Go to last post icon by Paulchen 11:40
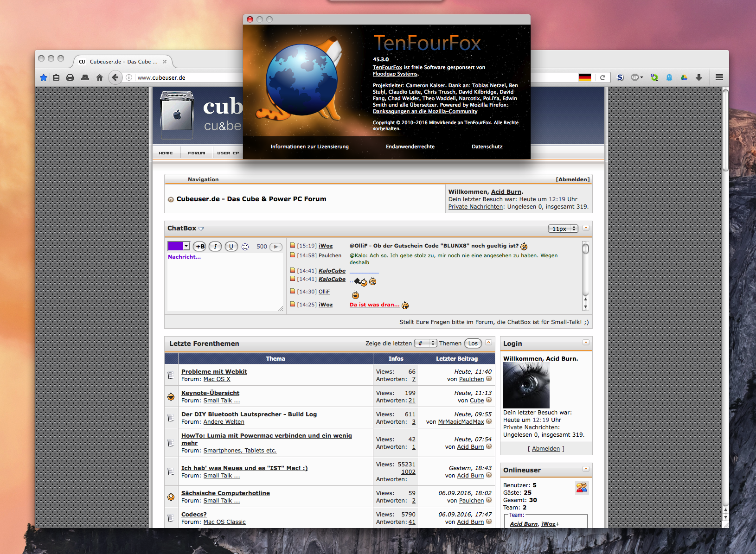 click(489, 379)
